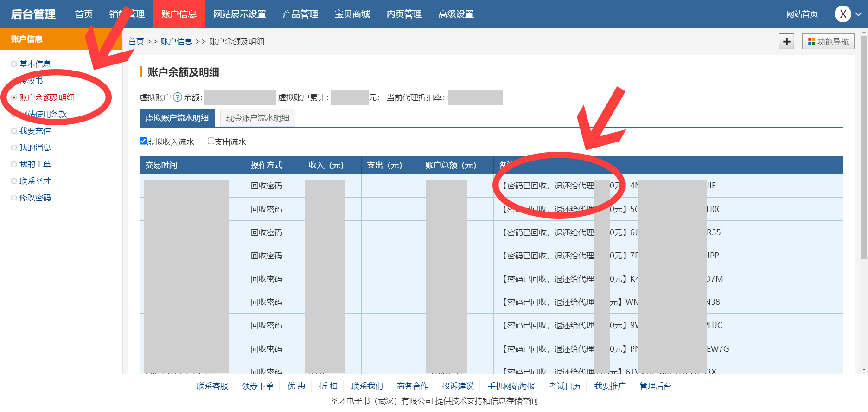Uncheck the 虚拟收入流水 checkbox

(x=143, y=141)
